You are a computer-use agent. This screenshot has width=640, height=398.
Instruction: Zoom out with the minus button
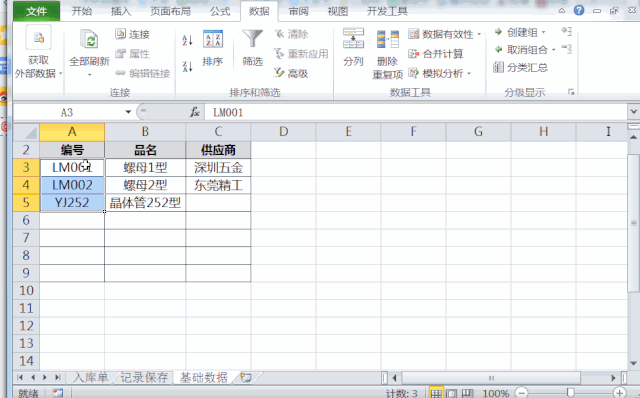[x=521, y=393]
